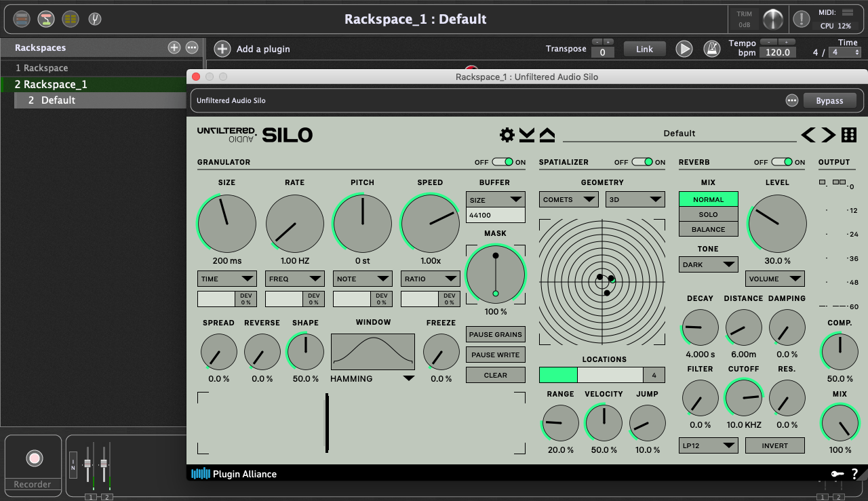The height and width of the screenshot is (501, 868).
Task: Open the plugin help question mark
Action: (x=854, y=474)
